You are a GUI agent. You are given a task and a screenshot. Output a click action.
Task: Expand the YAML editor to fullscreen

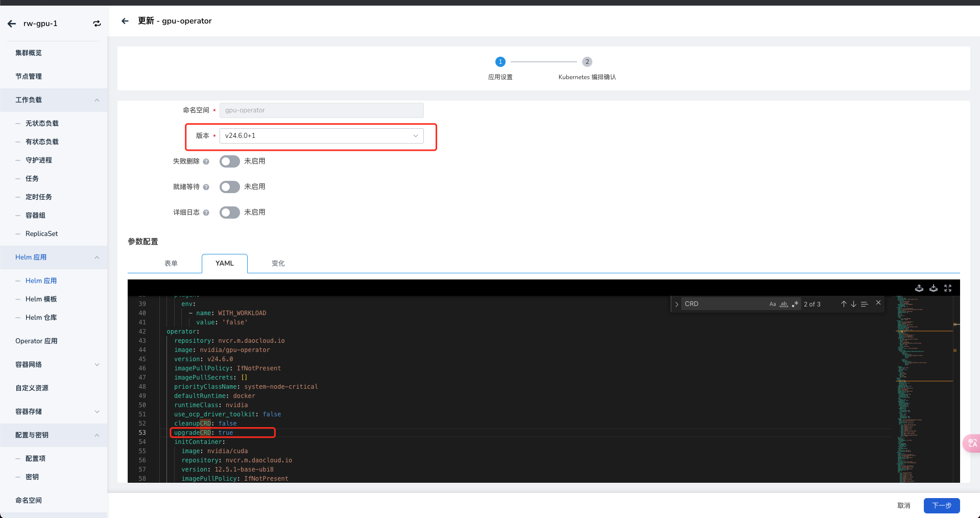948,288
